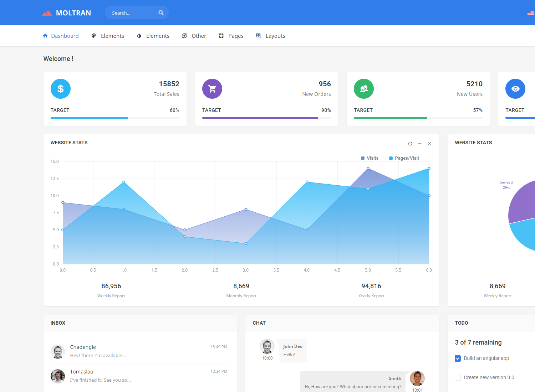Screen dimensions: 535x392
Task: Click the New Orders target progress bar
Action: (266, 118)
